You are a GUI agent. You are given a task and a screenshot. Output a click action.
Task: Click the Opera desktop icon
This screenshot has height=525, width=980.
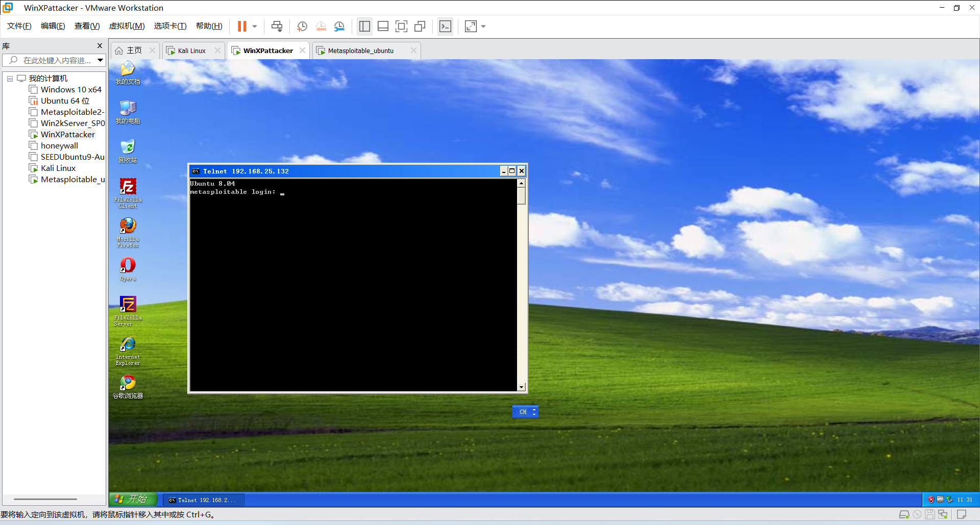click(128, 269)
